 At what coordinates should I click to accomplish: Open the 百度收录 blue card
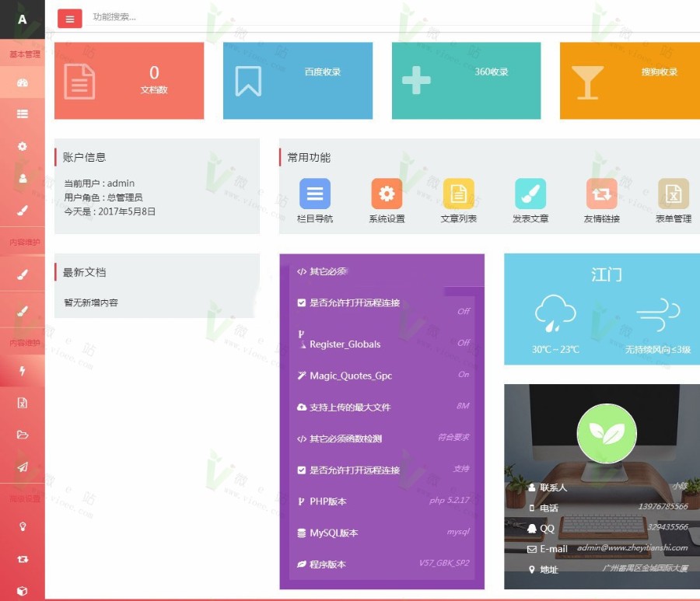[298, 81]
